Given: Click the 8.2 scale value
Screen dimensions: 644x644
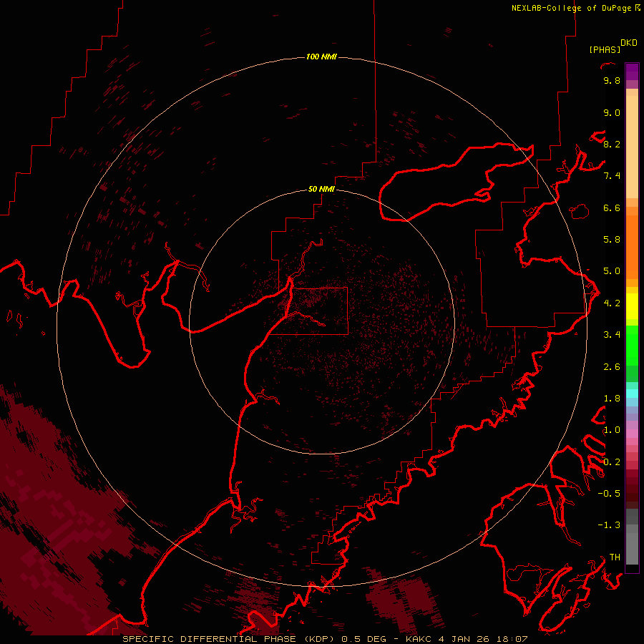Looking at the screenshot, I should [x=612, y=144].
